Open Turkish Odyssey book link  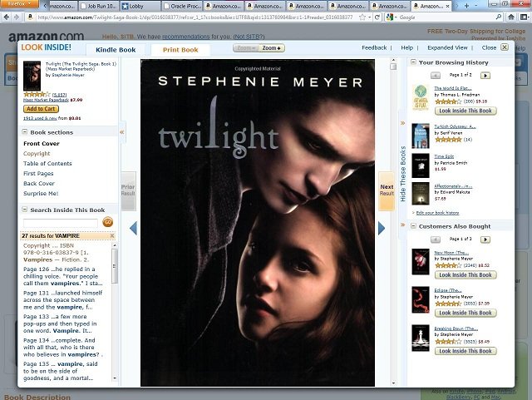(x=455, y=126)
